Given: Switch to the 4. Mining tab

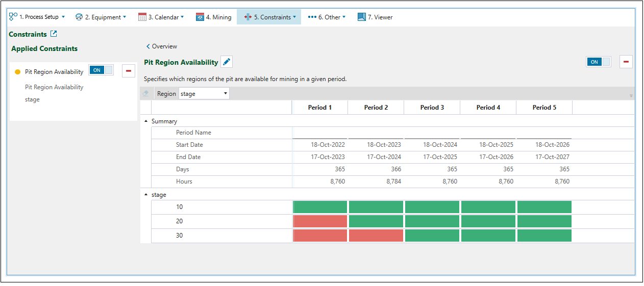Looking at the screenshot, I should pos(214,17).
